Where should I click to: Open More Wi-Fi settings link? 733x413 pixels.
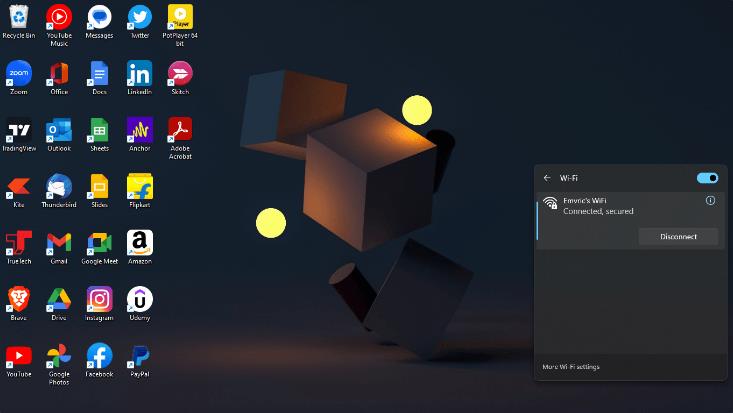(x=571, y=367)
